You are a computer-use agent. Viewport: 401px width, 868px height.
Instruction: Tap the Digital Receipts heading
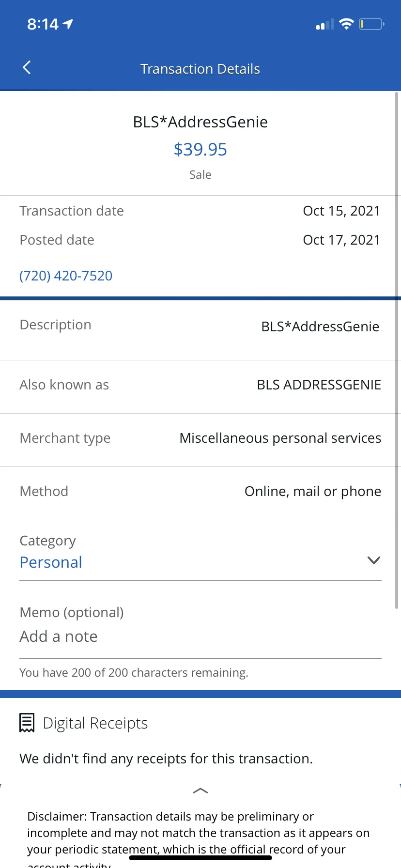coord(95,723)
